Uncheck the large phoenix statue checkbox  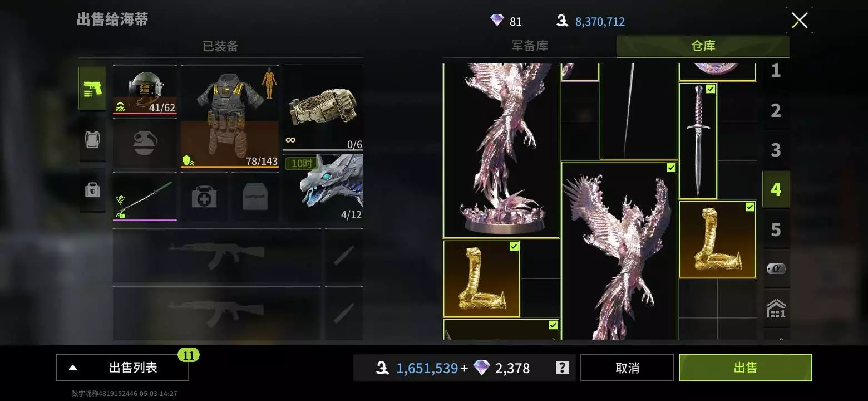(x=671, y=168)
